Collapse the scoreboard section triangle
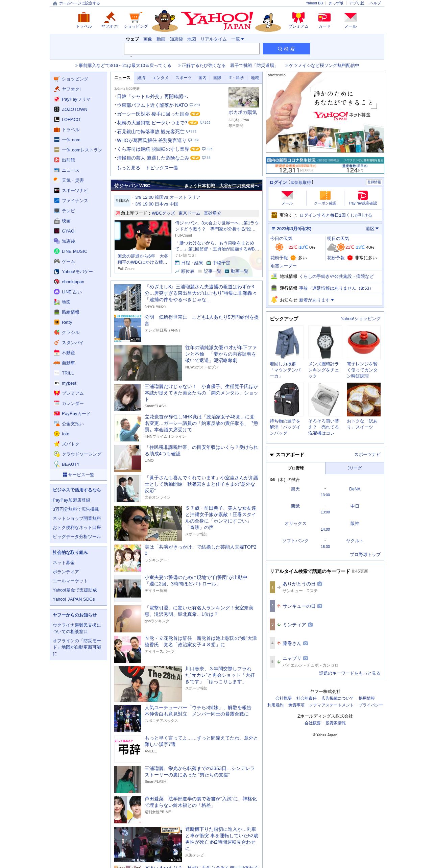The width and height of the screenshot is (434, 868). (272, 455)
